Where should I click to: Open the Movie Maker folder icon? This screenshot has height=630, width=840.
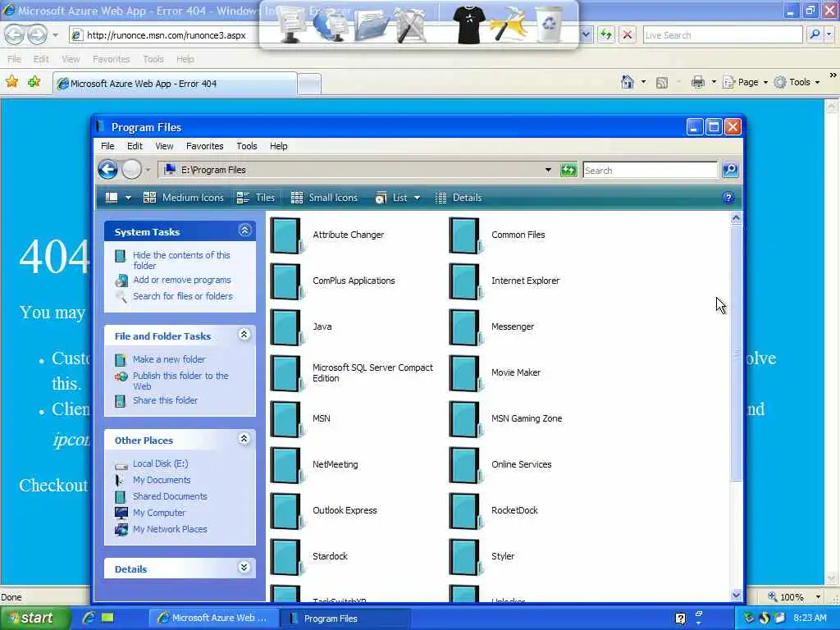(466, 373)
